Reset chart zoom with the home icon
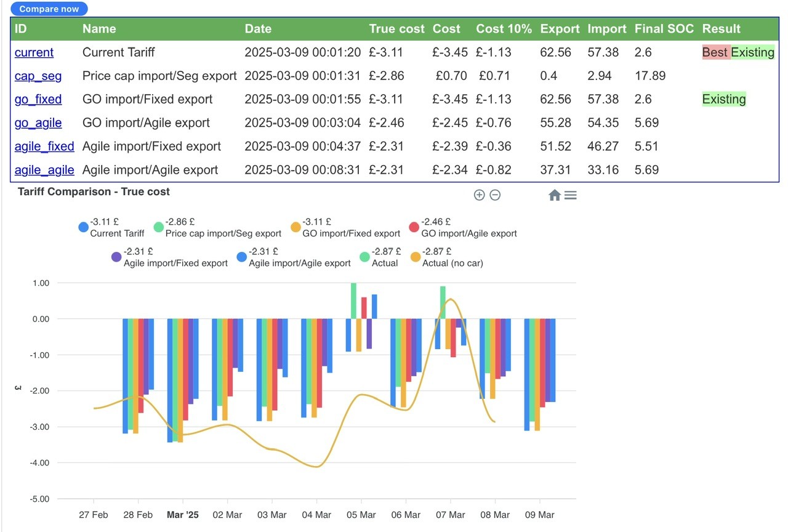The height and width of the screenshot is (532, 788). pyautogui.click(x=554, y=195)
